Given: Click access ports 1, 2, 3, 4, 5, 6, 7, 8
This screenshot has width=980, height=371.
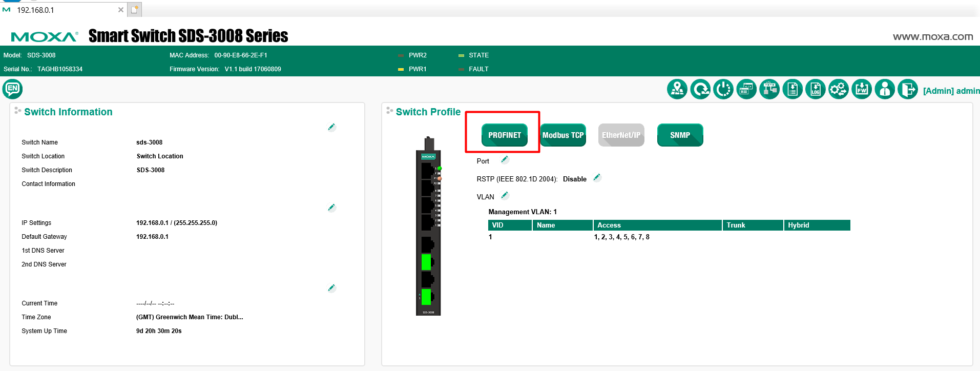Looking at the screenshot, I should pyautogui.click(x=622, y=237).
